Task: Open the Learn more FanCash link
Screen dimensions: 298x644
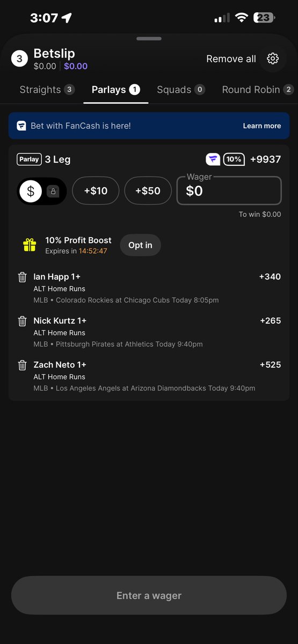Action: coord(262,126)
